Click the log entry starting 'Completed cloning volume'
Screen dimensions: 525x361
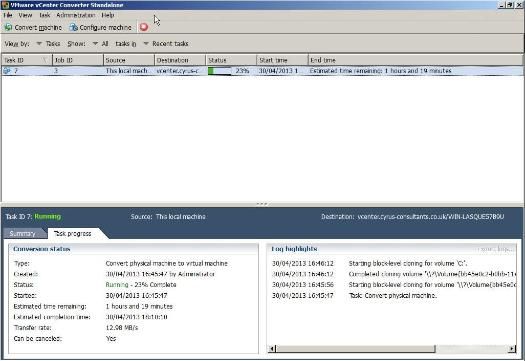432,274
